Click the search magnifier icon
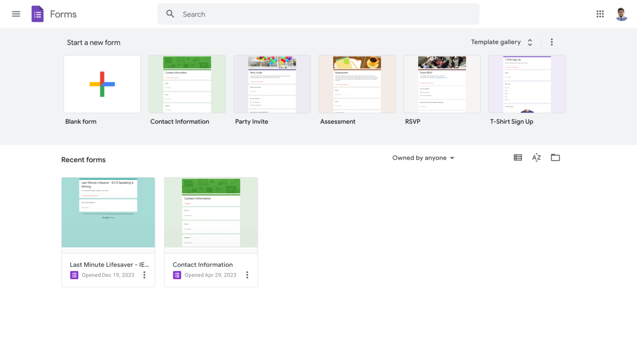The height and width of the screenshot is (348, 644). 170,14
